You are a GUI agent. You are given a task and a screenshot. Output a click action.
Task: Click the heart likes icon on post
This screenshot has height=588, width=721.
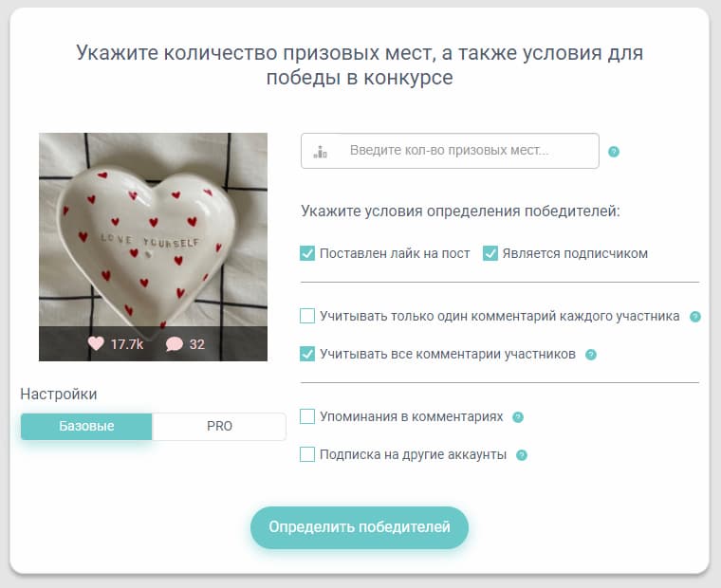(96, 343)
